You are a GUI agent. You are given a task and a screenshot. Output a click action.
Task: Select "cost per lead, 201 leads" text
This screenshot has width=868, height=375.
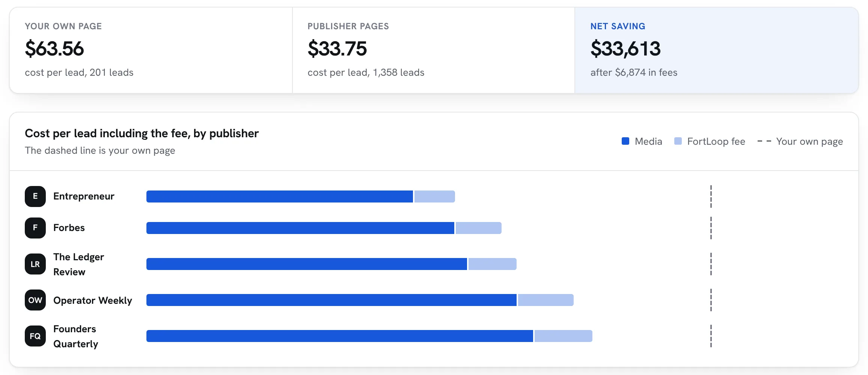click(x=79, y=72)
